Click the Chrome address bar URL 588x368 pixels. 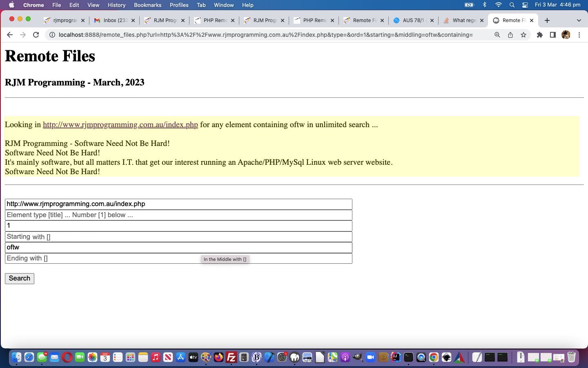click(265, 35)
